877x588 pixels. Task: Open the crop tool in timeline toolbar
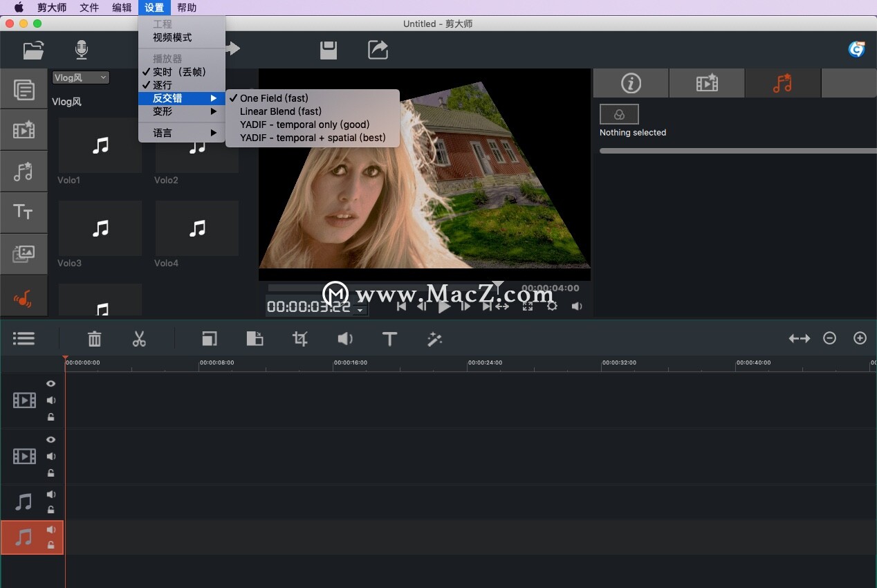(x=299, y=339)
